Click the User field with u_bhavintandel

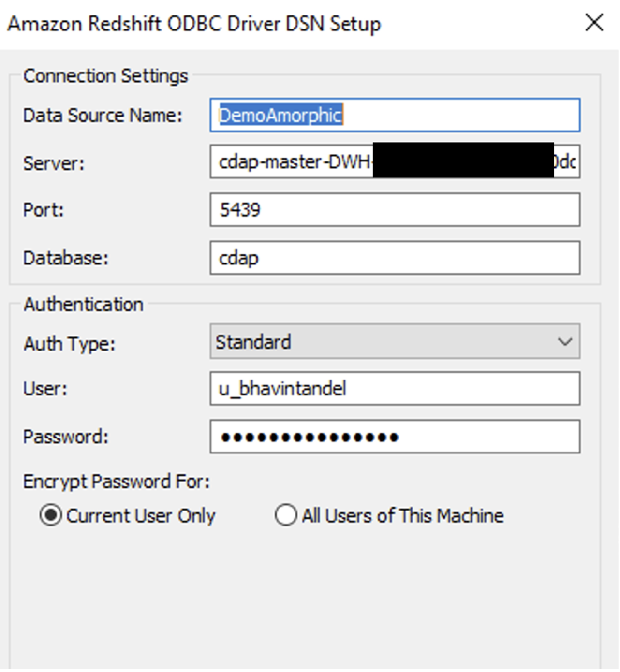(x=395, y=389)
